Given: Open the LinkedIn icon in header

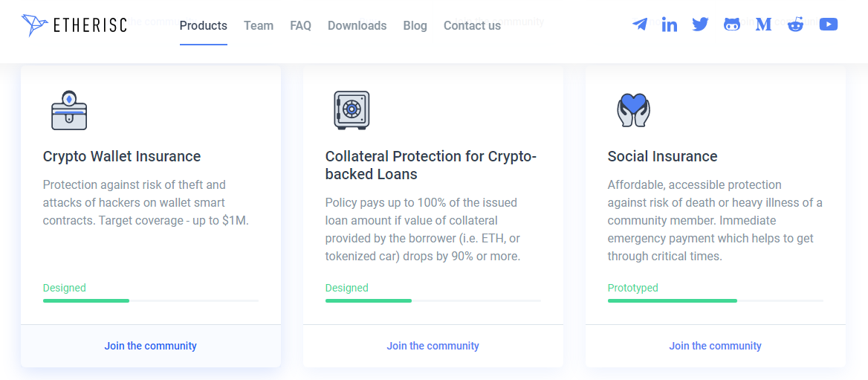Looking at the screenshot, I should (x=670, y=25).
